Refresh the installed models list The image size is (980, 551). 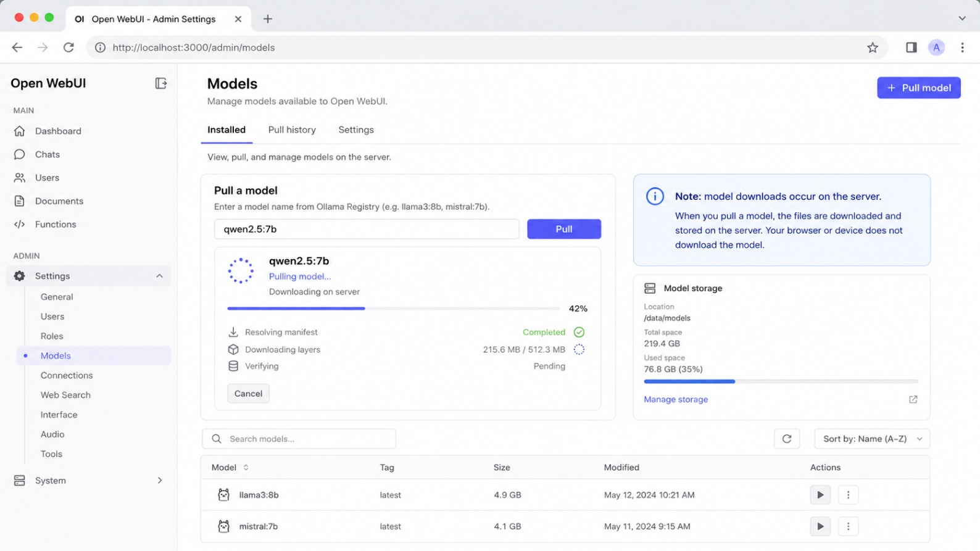click(787, 439)
